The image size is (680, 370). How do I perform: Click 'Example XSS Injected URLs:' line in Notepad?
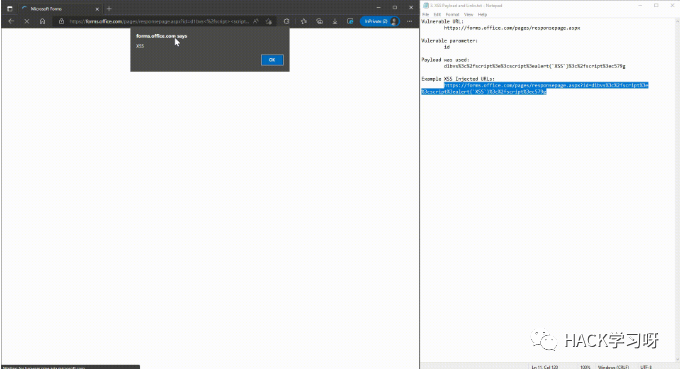click(x=458, y=79)
